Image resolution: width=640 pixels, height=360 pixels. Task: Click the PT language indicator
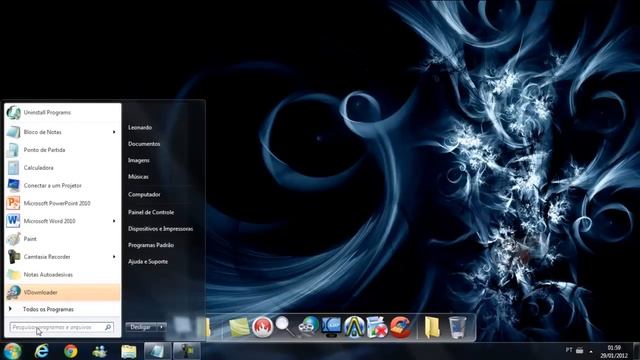(569, 350)
